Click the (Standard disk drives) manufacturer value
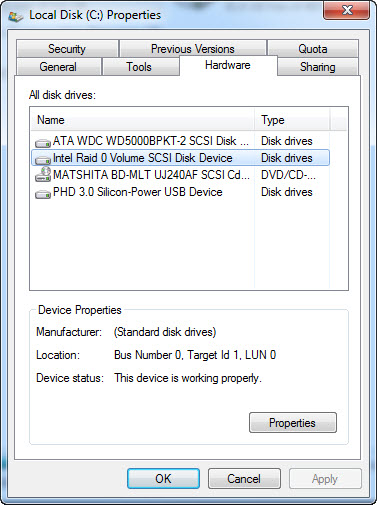Screen dimensions: 377x505 (x=165, y=332)
